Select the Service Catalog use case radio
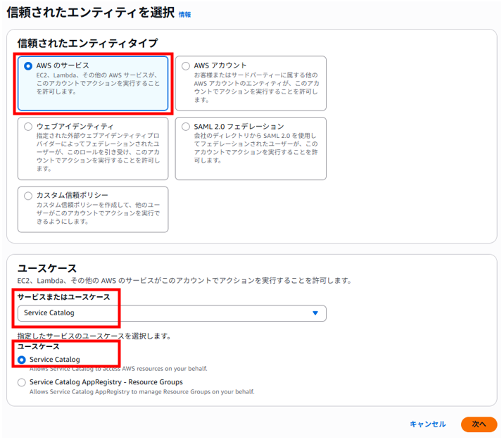The height and width of the screenshot is (442, 504). 22,360
